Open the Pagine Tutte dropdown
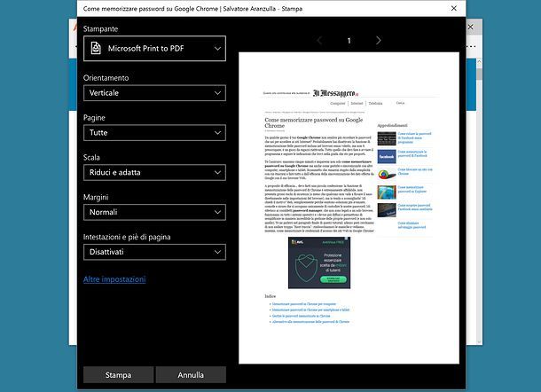The image size is (541, 392). pos(154,132)
